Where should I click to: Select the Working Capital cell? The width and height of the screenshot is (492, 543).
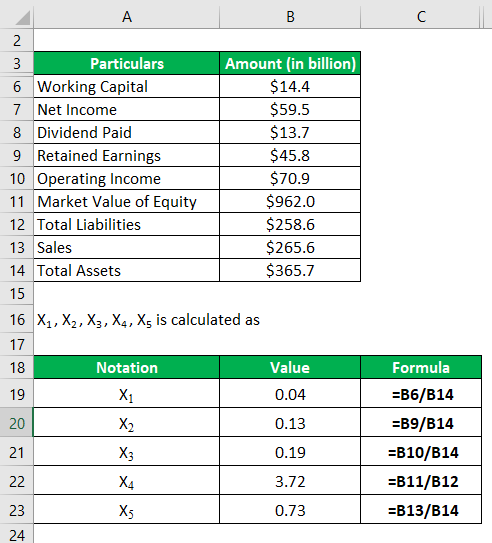click(x=127, y=87)
